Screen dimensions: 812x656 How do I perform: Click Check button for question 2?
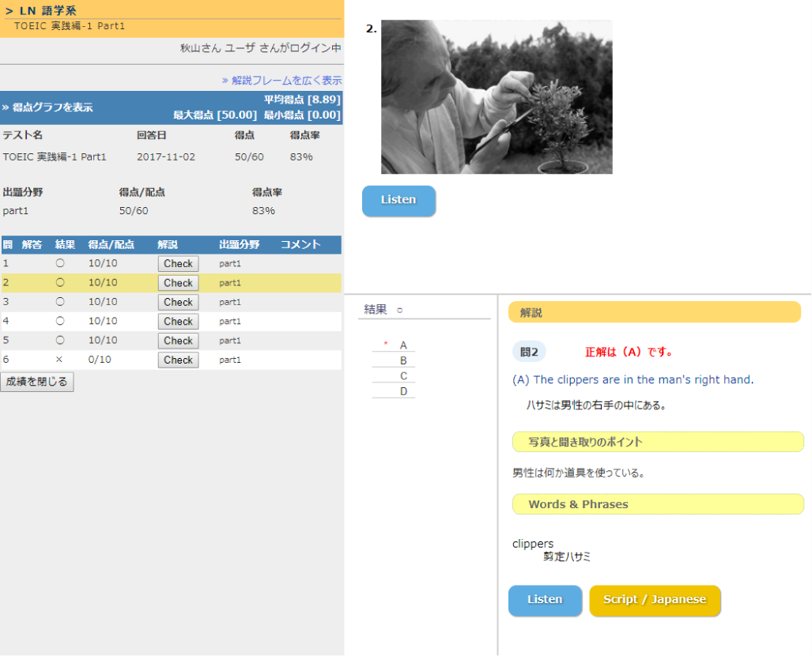coord(178,283)
